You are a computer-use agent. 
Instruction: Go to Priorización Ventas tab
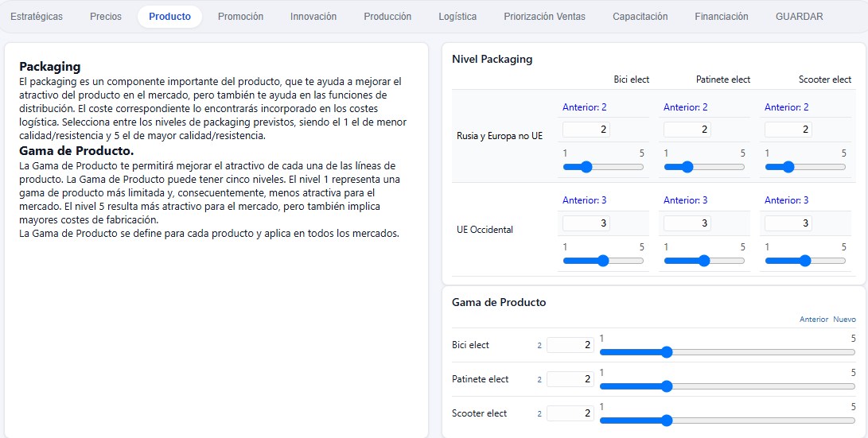[544, 17]
